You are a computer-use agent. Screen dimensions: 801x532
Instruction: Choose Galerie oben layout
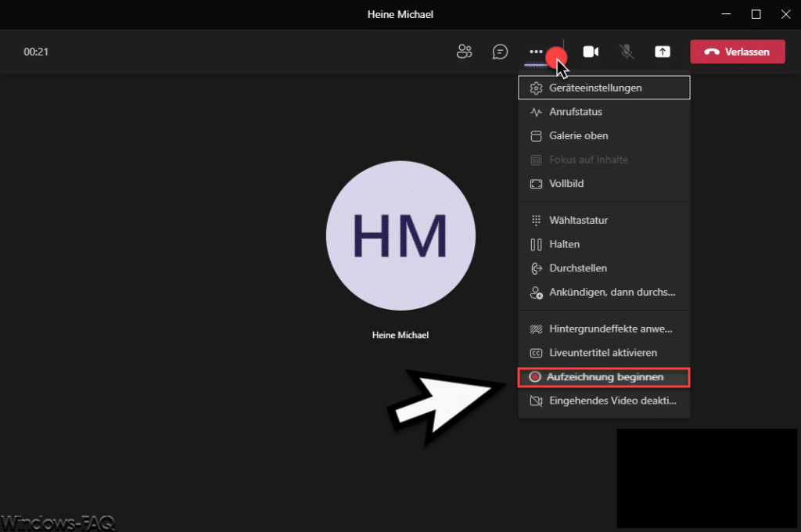(x=604, y=136)
